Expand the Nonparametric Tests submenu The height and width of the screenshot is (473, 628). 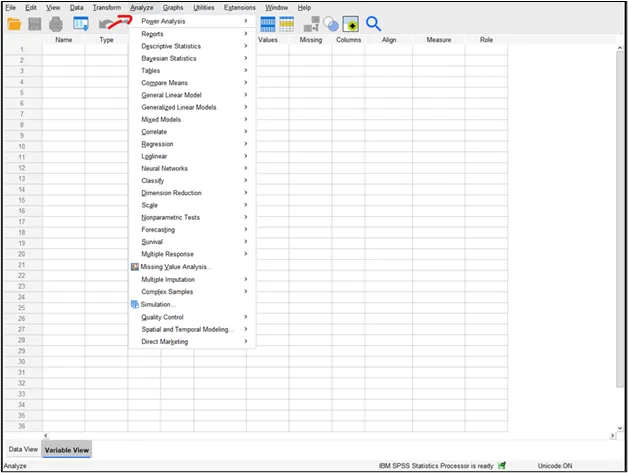click(x=170, y=217)
